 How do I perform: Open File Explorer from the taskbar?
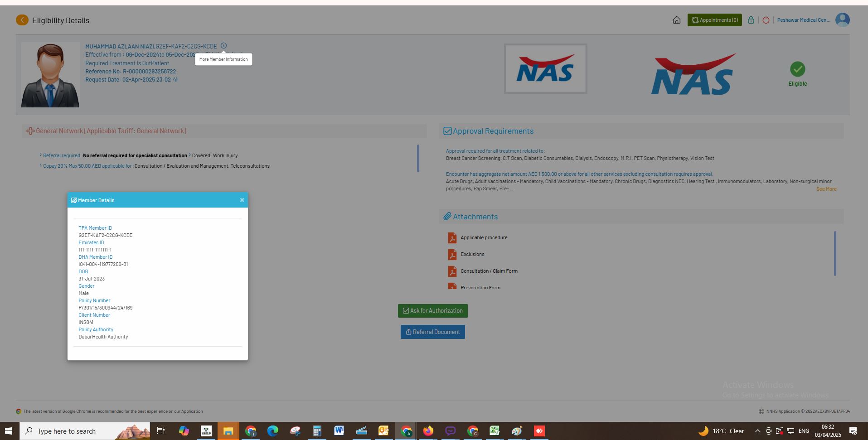pyautogui.click(x=228, y=431)
